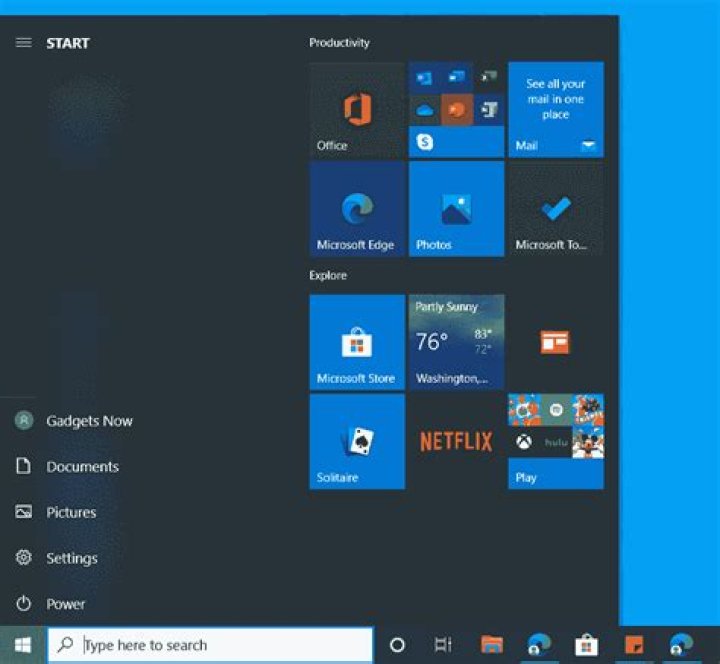Screen dimensions: 720x664
Task: Select the Explore group header
Action: pyautogui.click(x=328, y=275)
